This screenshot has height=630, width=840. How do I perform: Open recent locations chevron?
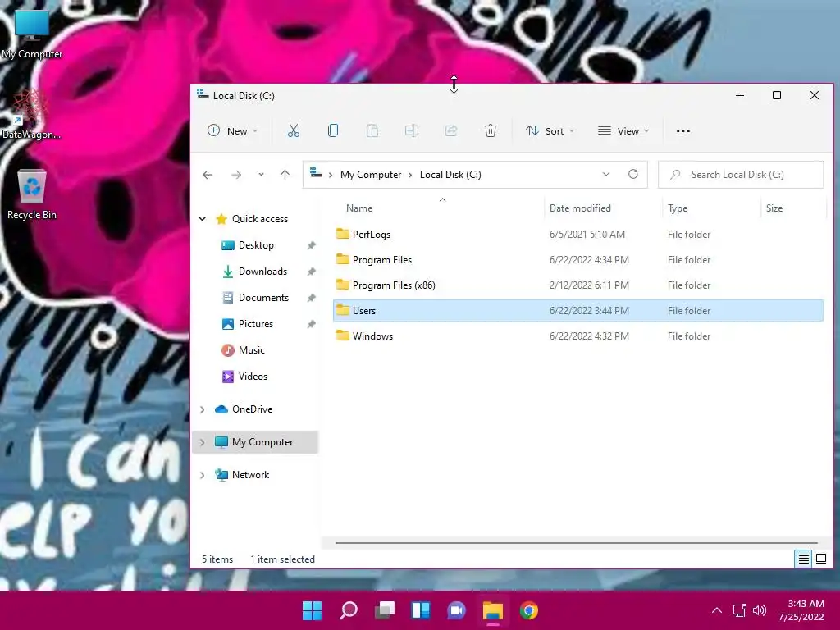point(261,175)
